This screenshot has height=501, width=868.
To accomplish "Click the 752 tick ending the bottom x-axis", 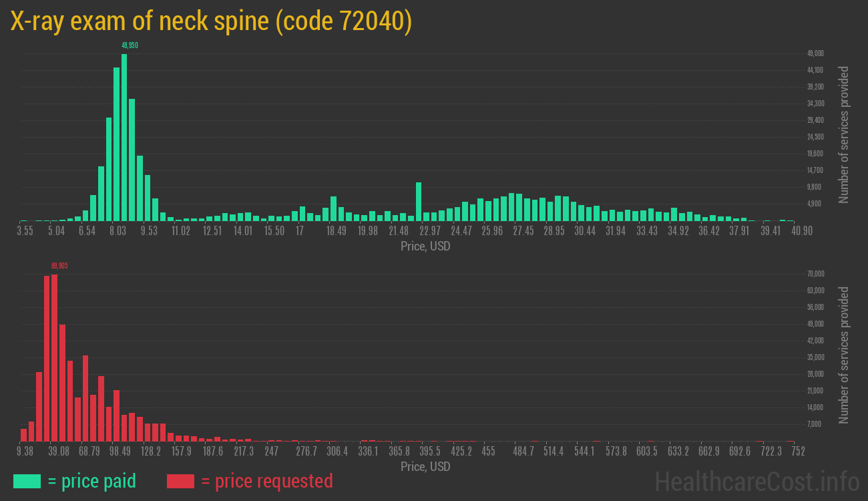I will click(797, 452).
